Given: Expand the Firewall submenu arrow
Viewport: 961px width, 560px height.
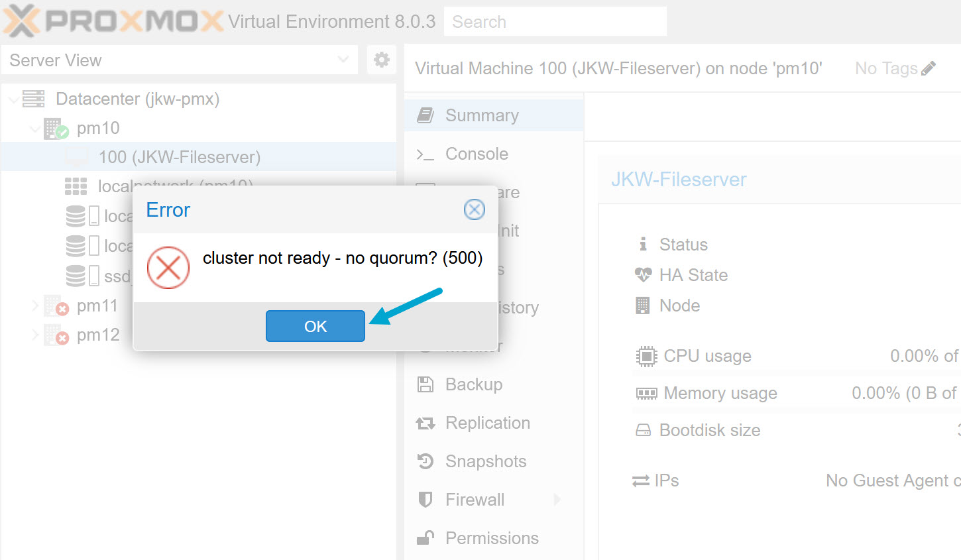Looking at the screenshot, I should pos(557,500).
